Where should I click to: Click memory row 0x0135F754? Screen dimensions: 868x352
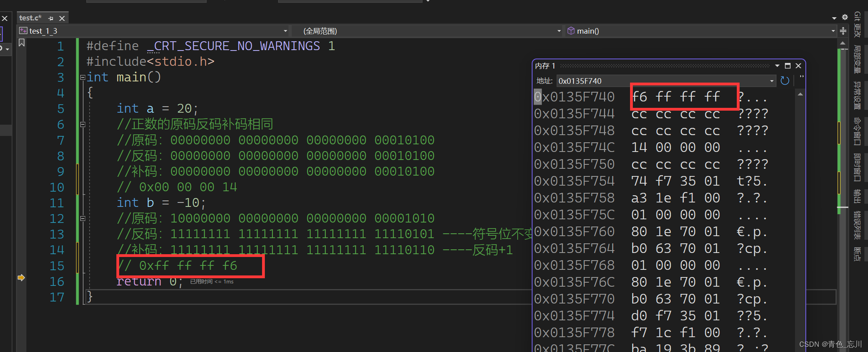651,181
